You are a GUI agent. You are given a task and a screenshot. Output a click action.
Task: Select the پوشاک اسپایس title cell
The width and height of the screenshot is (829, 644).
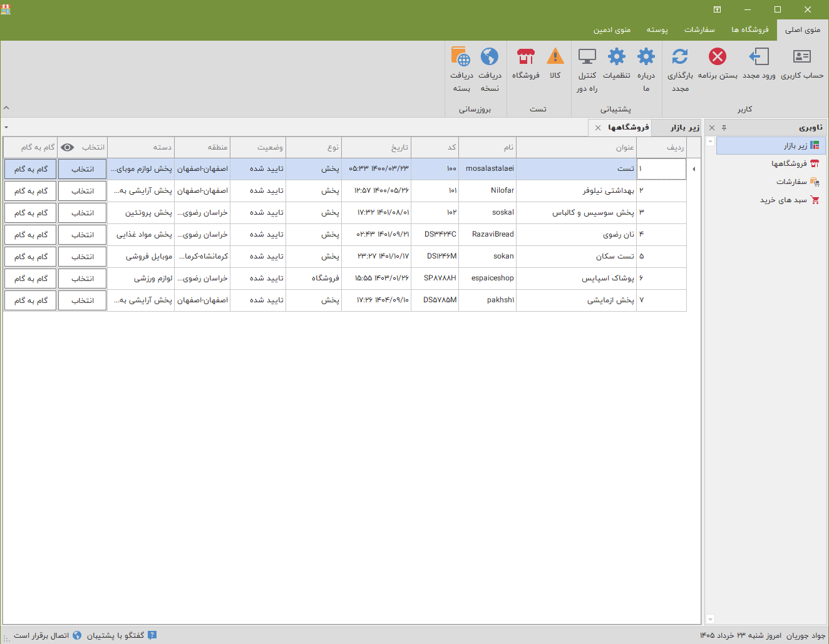pos(577,279)
